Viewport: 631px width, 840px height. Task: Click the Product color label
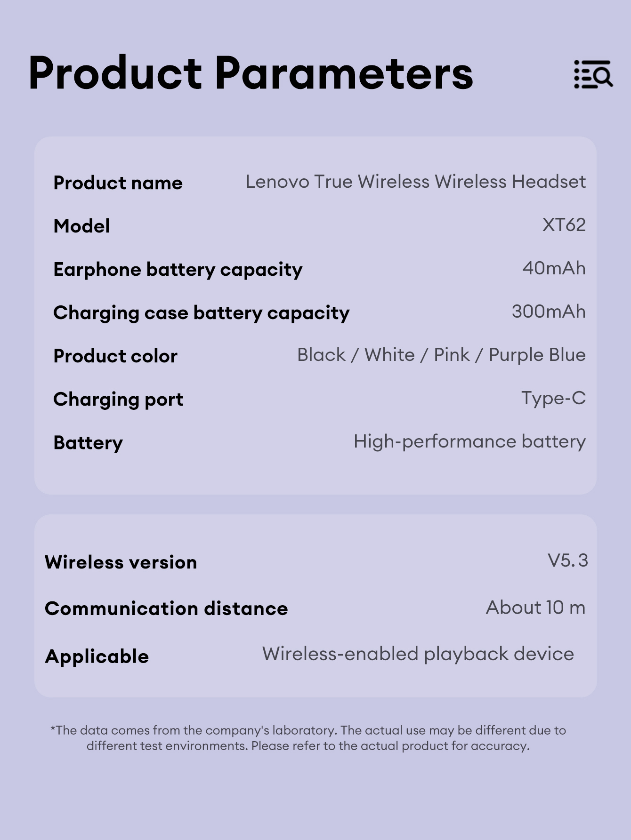pos(115,356)
